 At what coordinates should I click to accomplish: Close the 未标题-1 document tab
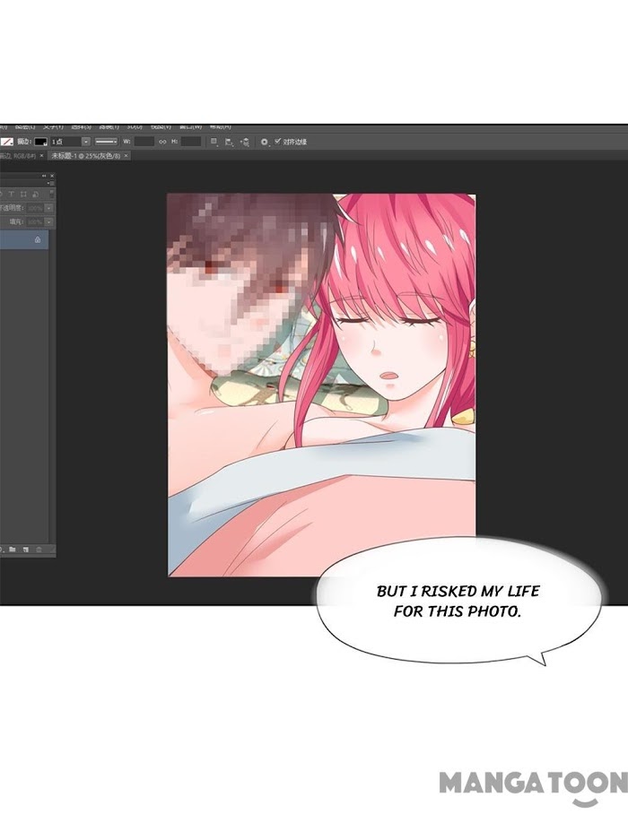tap(126, 155)
